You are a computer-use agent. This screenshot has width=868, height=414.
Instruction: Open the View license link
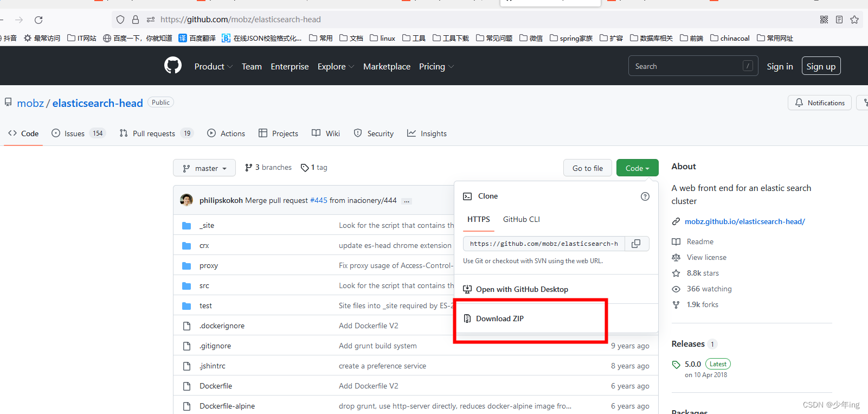coord(706,257)
